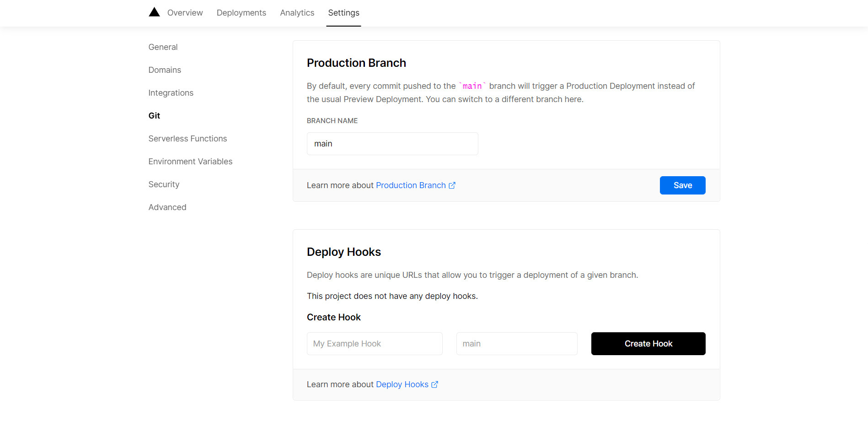Click the Vercel triangle logo
The width and height of the screenshot is (868, 427).
coord(154,12)
